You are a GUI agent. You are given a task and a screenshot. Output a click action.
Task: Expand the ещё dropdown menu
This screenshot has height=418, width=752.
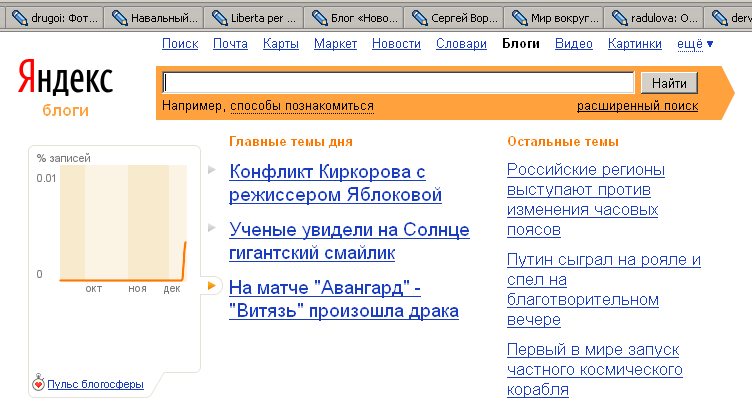pos(695,44)
